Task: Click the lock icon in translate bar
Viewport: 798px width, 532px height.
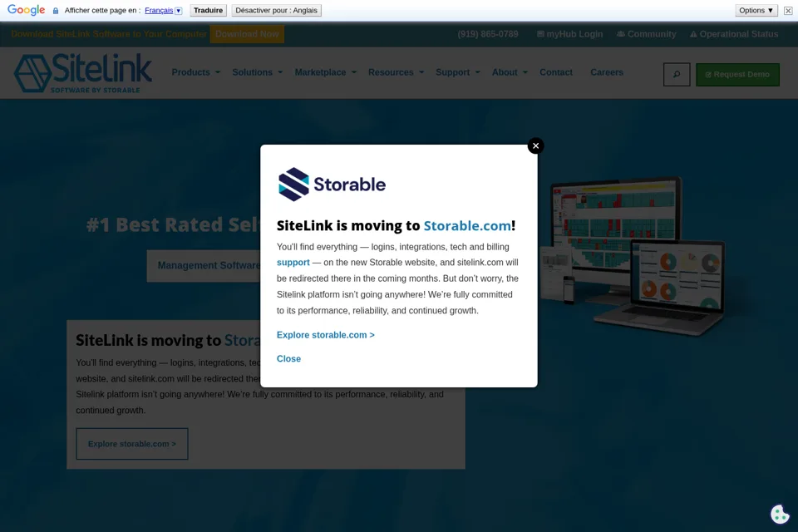Action: tap(56, 10)
